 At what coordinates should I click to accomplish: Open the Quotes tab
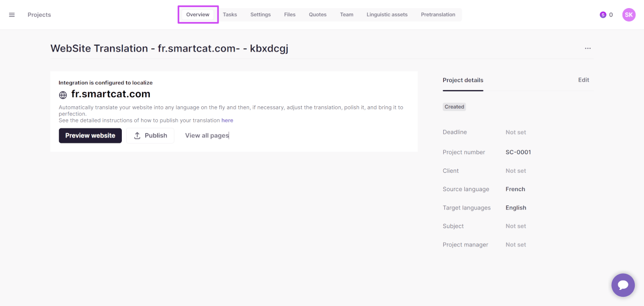coord(318,14)
